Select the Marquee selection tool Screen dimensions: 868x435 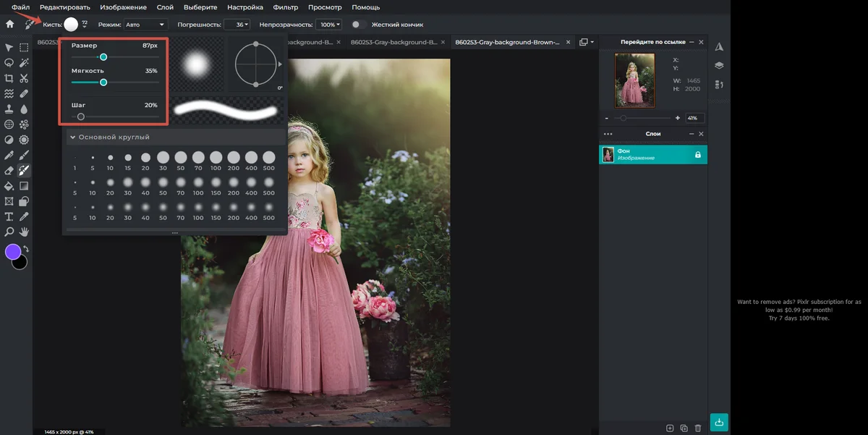(24, 47)
